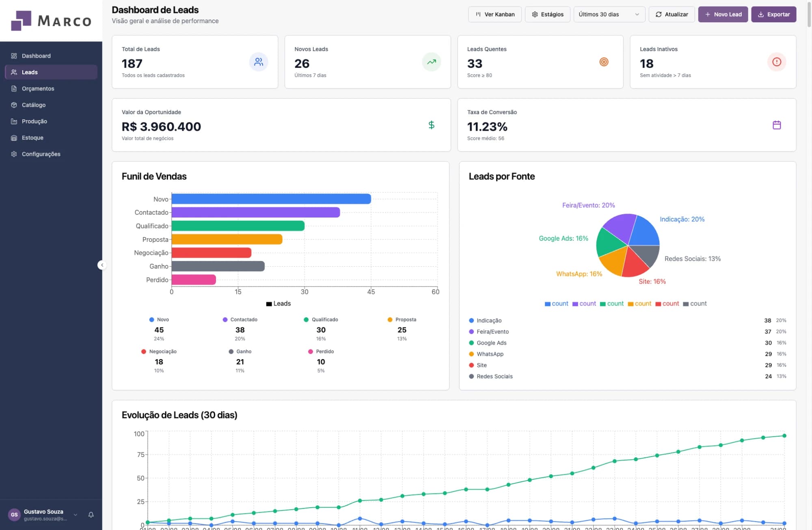Click the Indicação row in source list
This screenshot has width=812, height=530.
627,320
